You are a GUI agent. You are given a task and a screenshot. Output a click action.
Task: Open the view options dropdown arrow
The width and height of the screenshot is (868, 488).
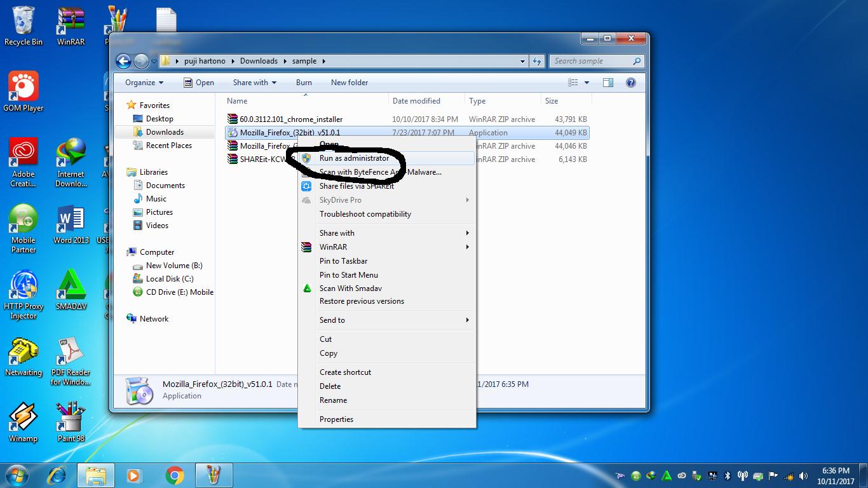587,83
